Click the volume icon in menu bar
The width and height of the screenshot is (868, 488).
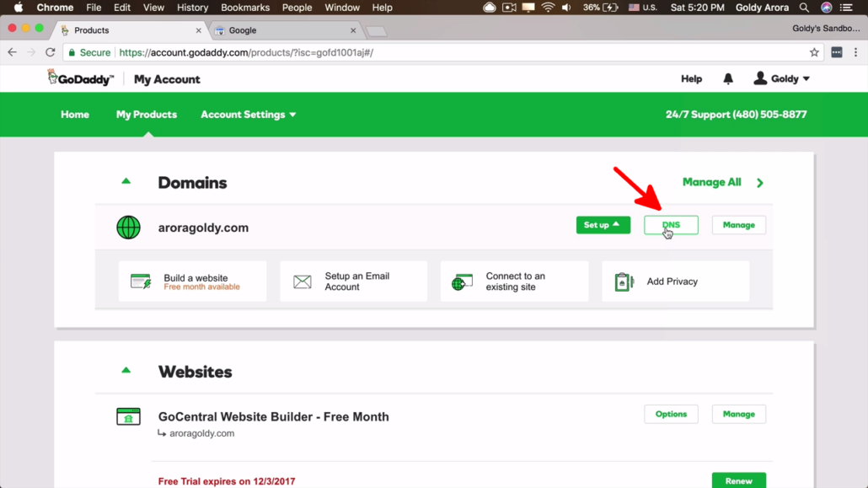coord(566,8)
